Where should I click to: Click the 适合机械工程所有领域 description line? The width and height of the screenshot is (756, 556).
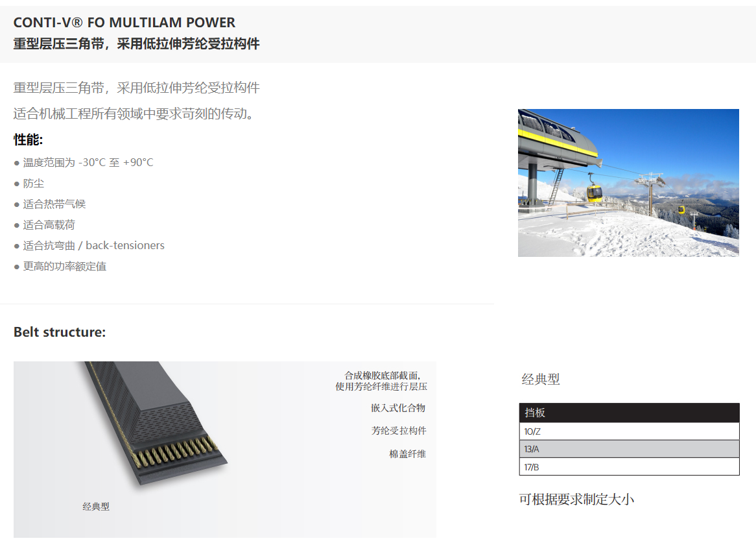click(134, 114)
